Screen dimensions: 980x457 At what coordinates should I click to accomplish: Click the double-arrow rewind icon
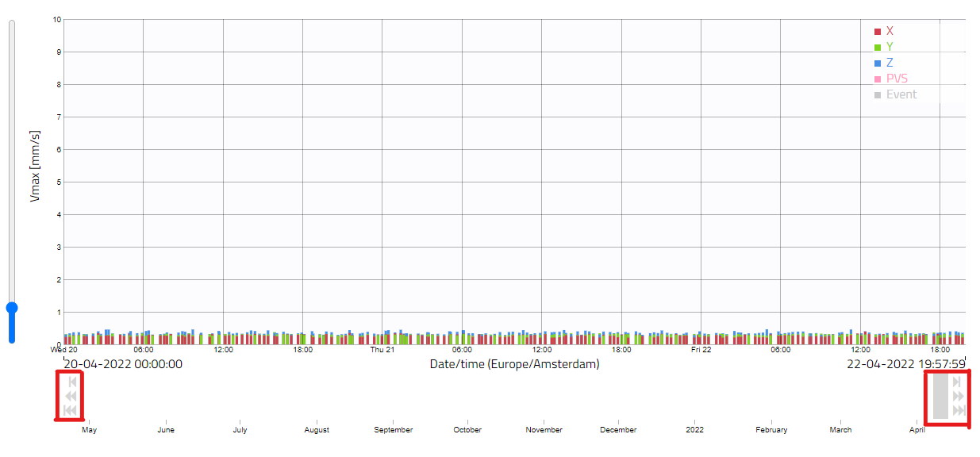pos(71,396)
